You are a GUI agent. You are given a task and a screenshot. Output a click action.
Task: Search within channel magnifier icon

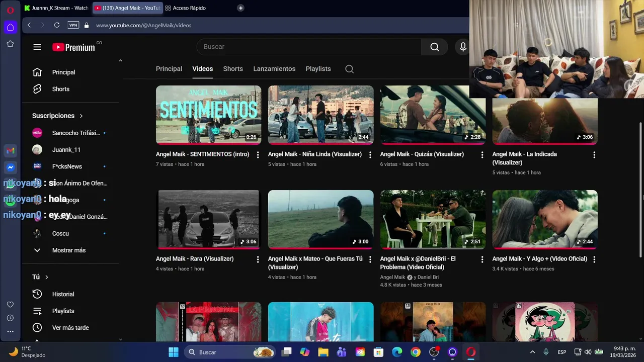coord(349,69)
